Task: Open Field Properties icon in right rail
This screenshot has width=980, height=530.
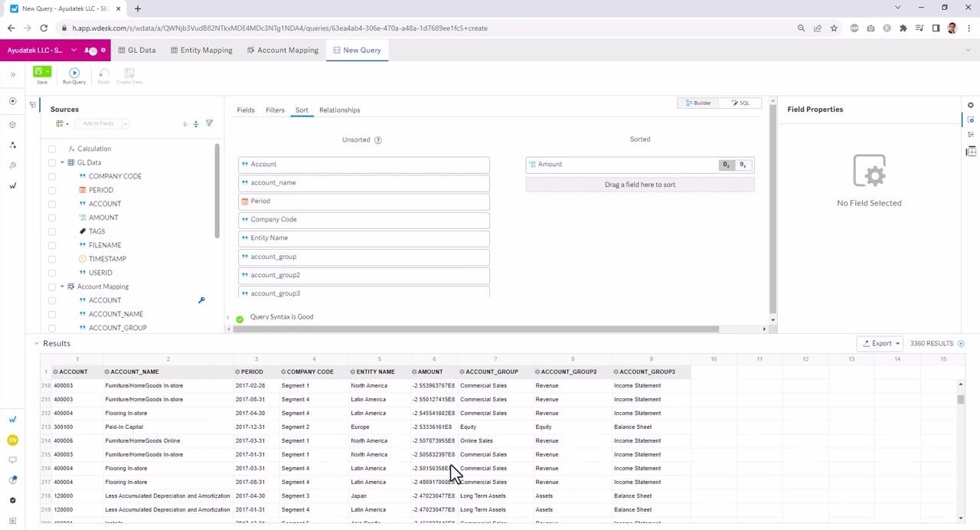Action: click(971, 120)
